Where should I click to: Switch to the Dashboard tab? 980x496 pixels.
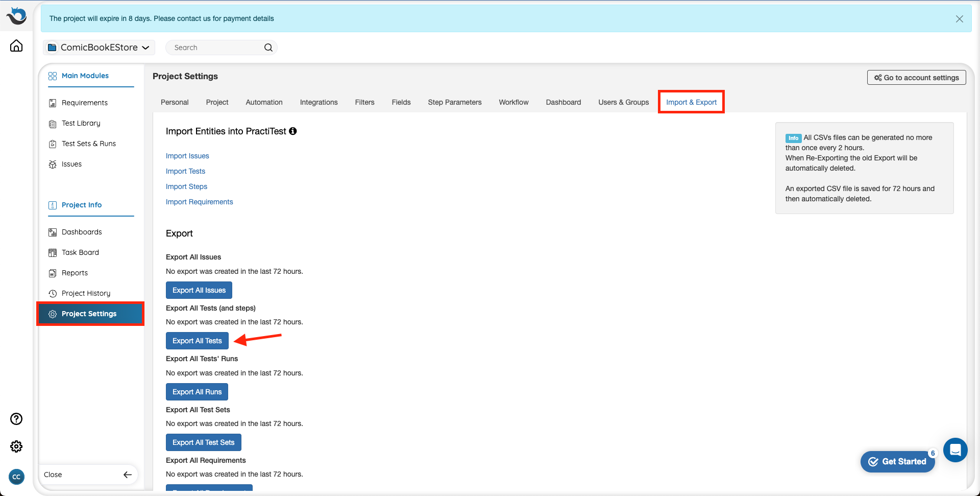coord(563,102)
